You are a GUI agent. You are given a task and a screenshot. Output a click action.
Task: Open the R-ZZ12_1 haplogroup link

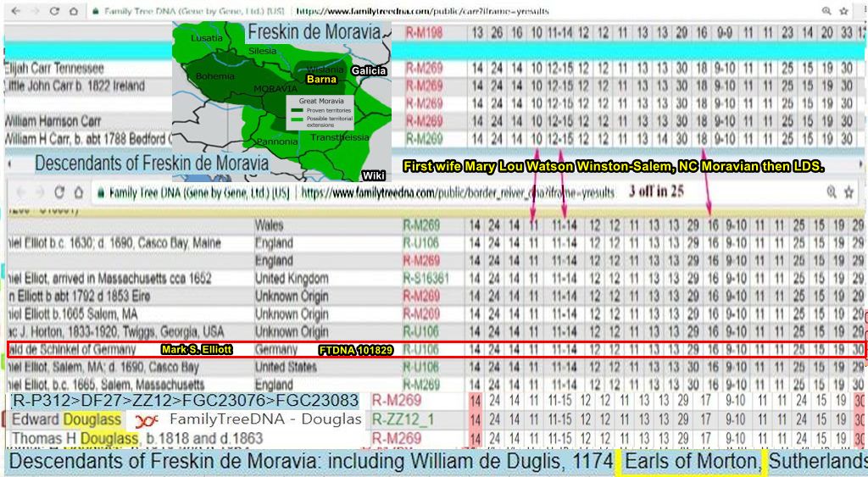[x=401, y=419]
